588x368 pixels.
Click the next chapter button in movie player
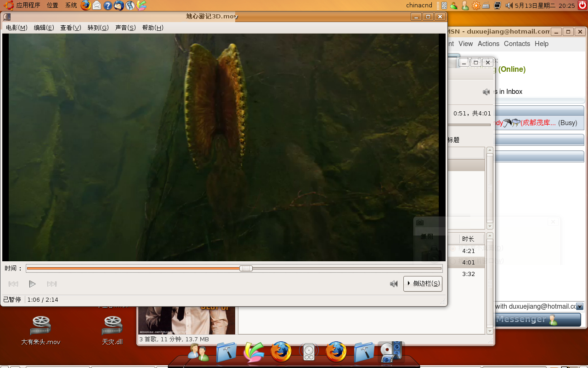coord(52,284)
